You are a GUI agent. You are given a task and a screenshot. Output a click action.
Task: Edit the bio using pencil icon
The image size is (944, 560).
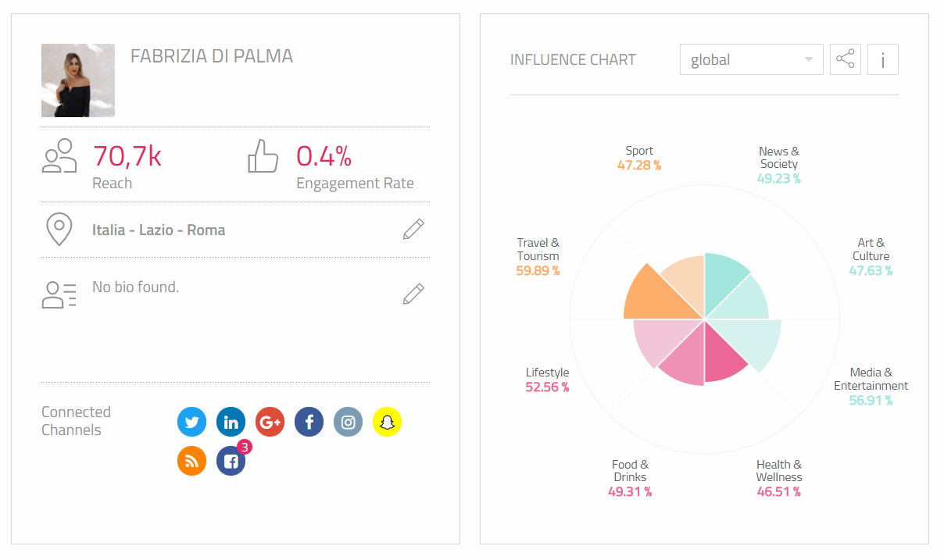pos(413,294)
